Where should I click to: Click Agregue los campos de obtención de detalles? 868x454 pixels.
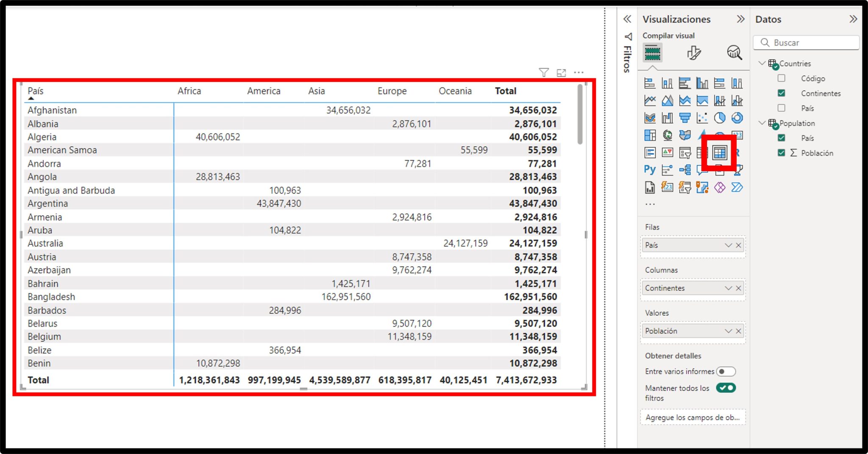[692, 417]
